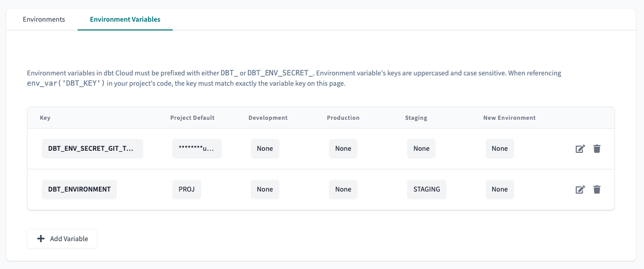
Task: Click Production None value for DBT_ENVIRONMENT
Action: point(343,189)
